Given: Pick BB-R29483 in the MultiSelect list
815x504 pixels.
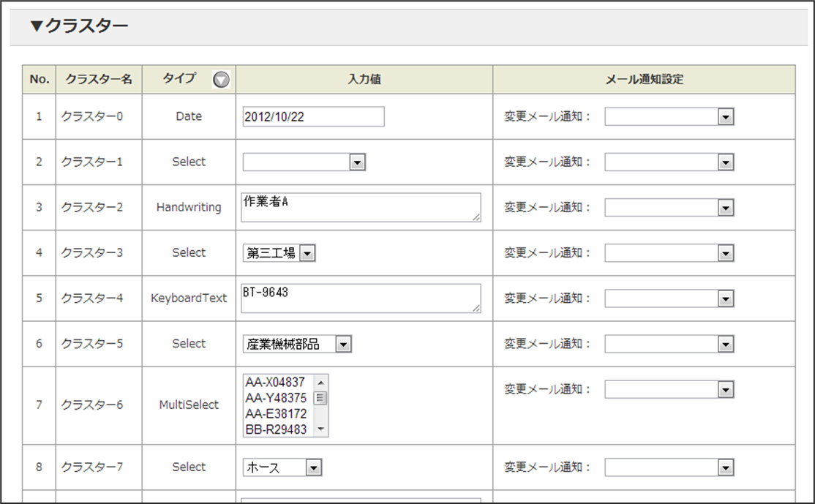Looking at the screenshot, I should [x=276, y=429].
